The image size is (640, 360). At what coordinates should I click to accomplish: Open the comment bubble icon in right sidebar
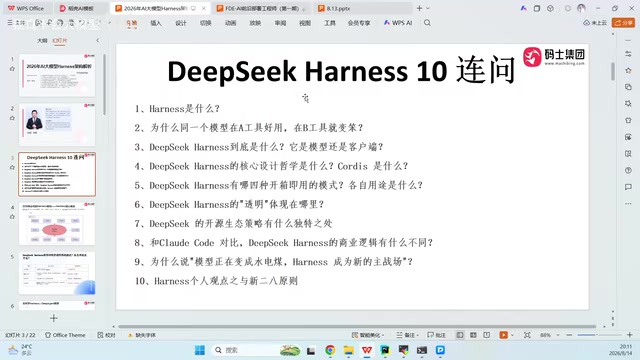[x=628, y=187]
